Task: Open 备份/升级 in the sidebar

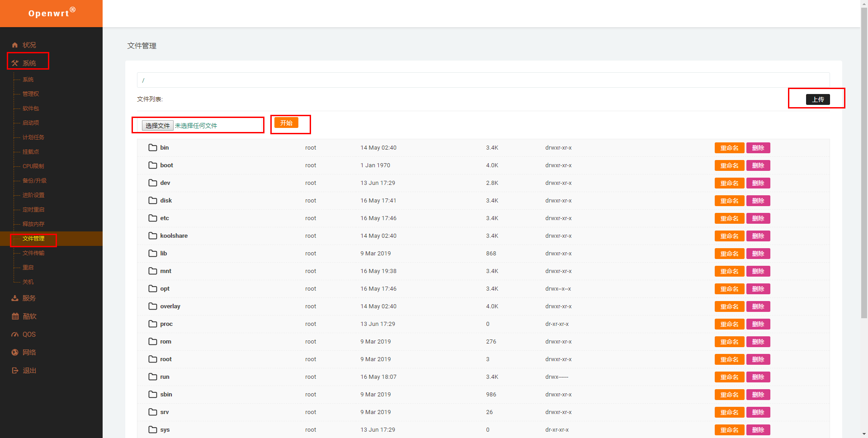Action: click(x=34, y=181)
